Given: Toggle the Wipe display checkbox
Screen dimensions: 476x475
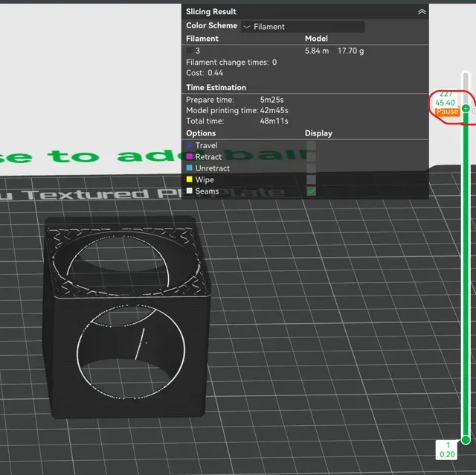Looking at the screenshot, I should pyautogui.click(x=311, y=179).
